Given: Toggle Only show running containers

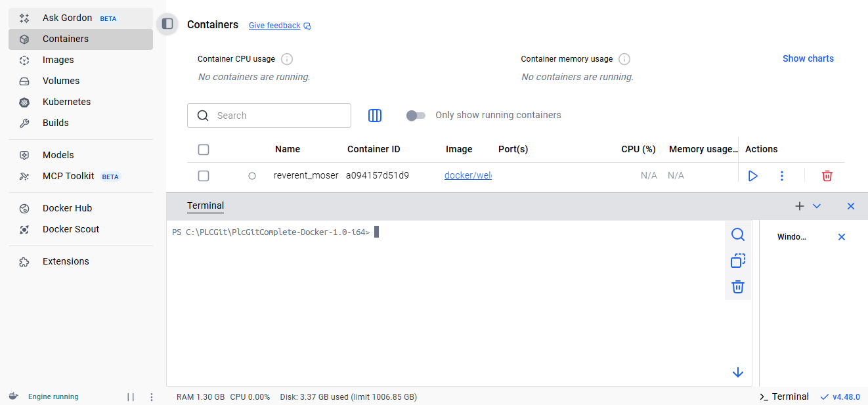Looking at the screenshot, I should coord(416,116).
